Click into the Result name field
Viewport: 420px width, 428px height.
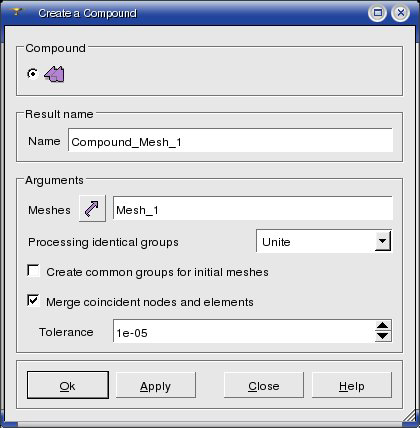230,141
